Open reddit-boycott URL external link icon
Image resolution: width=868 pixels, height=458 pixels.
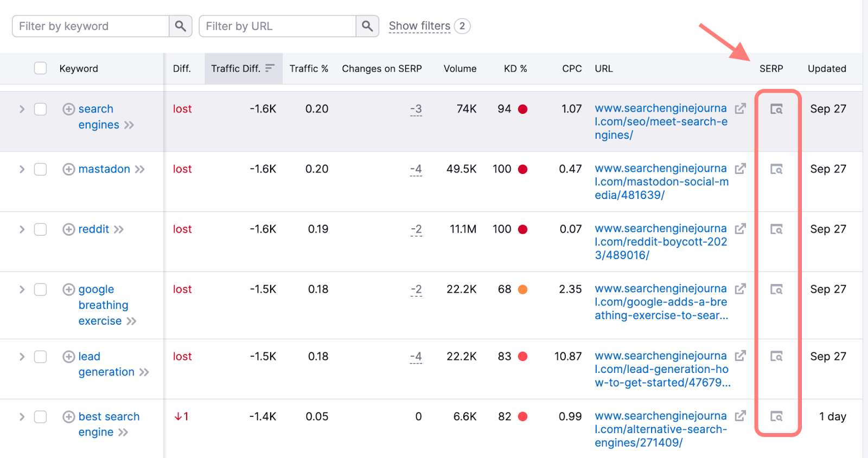coord(740,229)
